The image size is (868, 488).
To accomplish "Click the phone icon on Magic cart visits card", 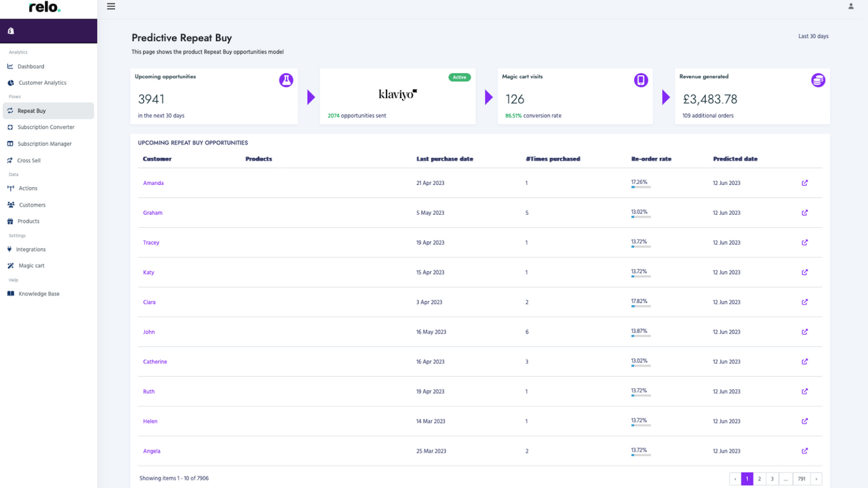I will click(641, 81).
